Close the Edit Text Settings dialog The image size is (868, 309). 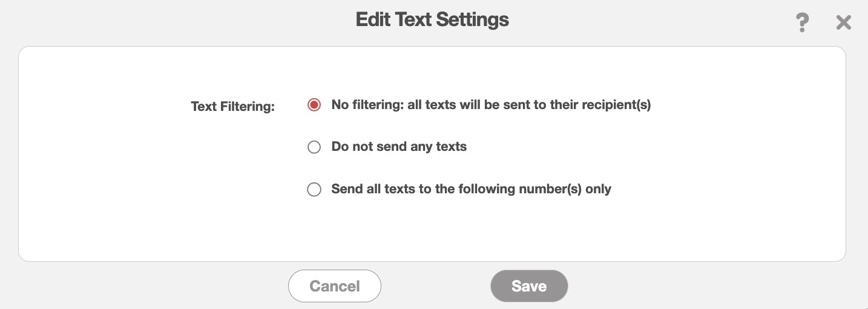(843, 23)
